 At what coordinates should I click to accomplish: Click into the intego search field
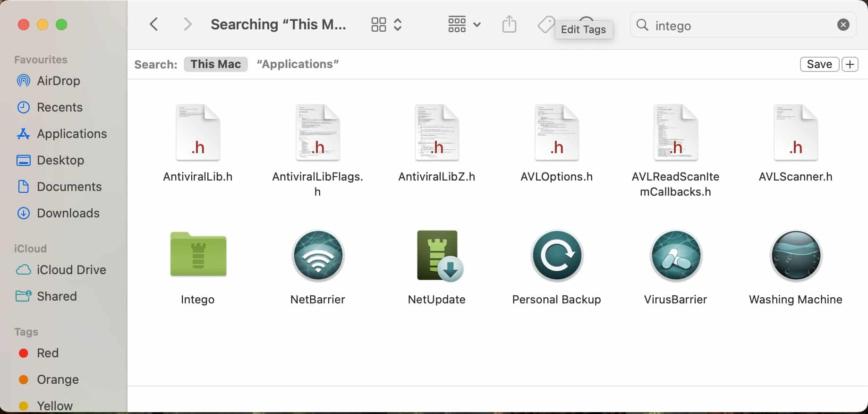click(743, 25)
